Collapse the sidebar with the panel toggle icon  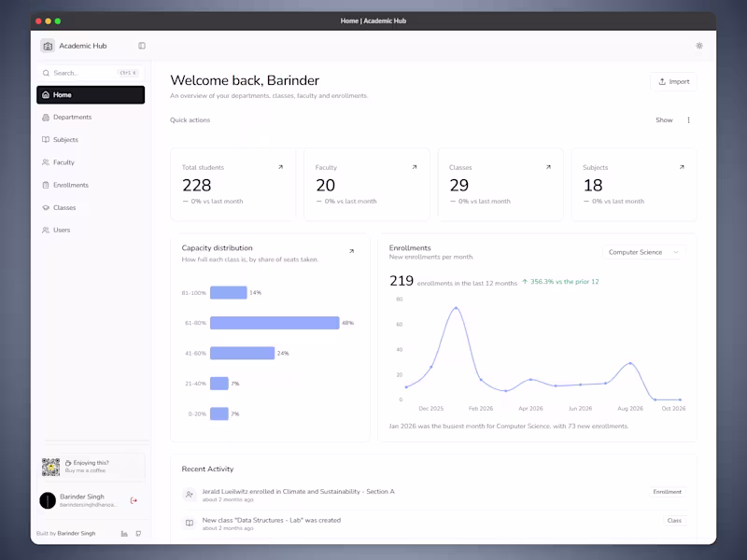click(142, 46)
